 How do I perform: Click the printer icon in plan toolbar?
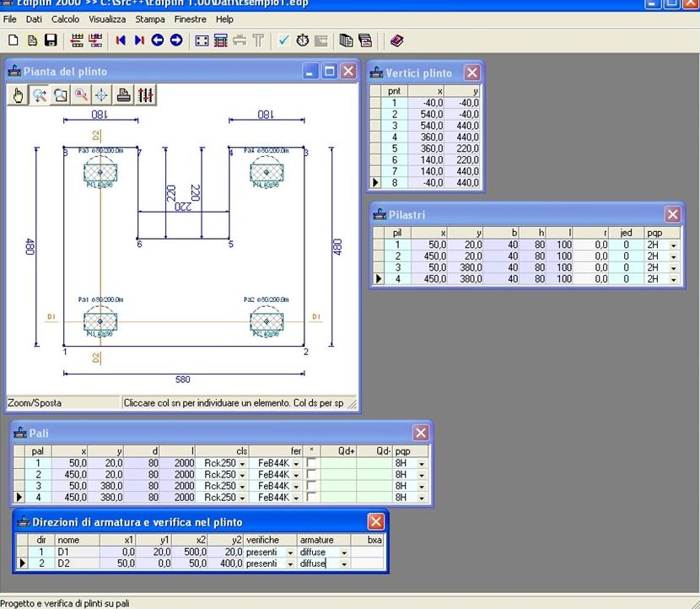124,95
